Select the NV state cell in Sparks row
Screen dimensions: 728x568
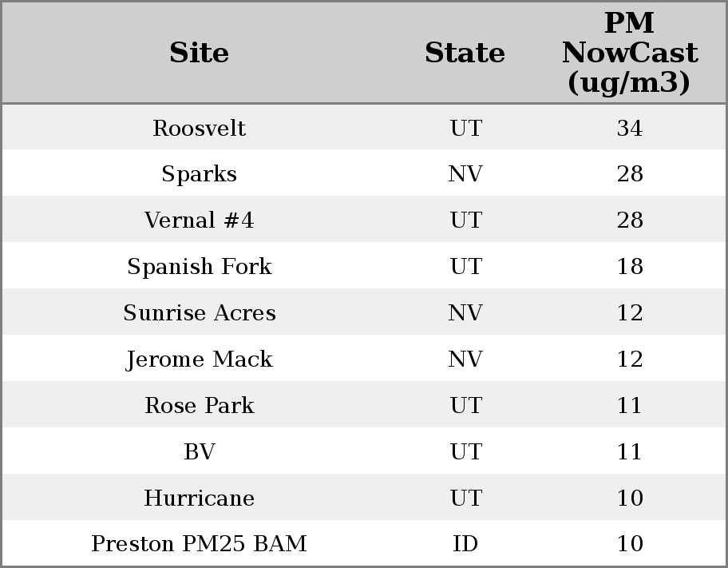[465, 174]
